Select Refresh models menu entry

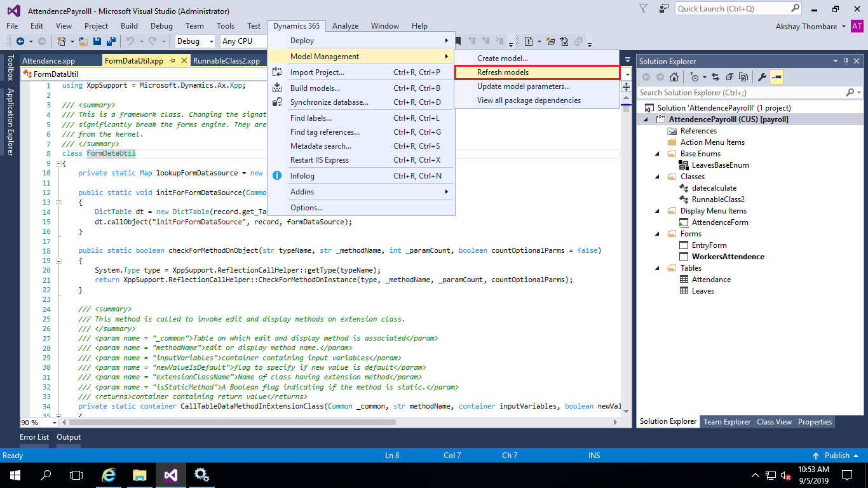click(537, 72)
